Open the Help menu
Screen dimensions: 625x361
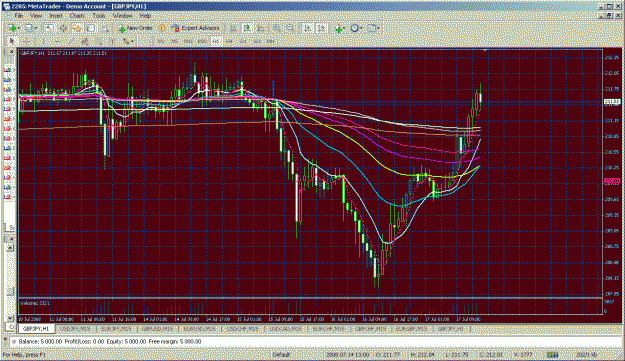tap(145, 16)
